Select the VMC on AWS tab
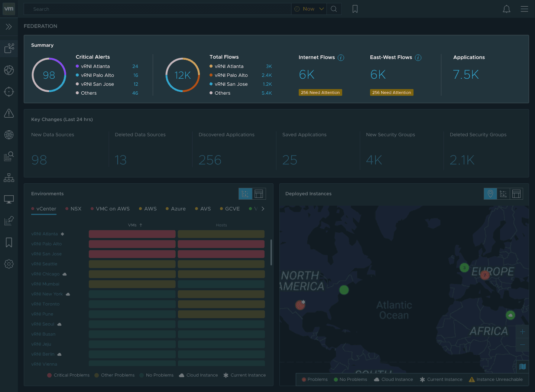The image size is (535, 392). click(x=110, y=209)
